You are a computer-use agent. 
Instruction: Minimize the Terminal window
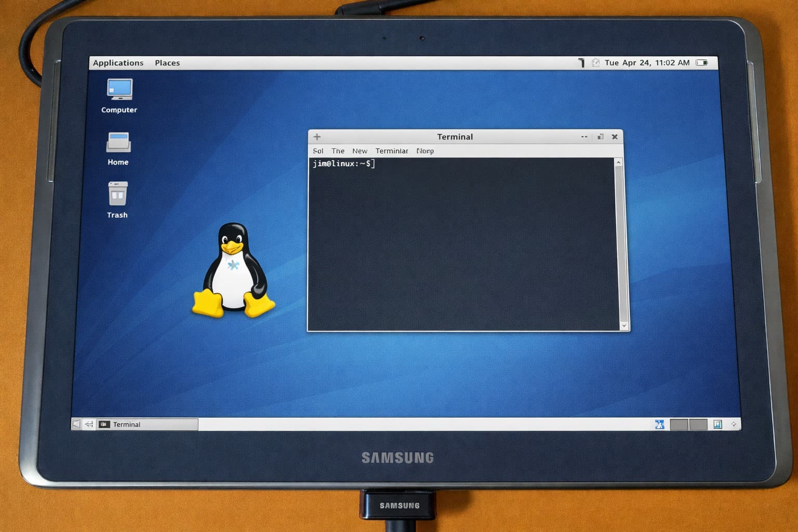[584, 137]
